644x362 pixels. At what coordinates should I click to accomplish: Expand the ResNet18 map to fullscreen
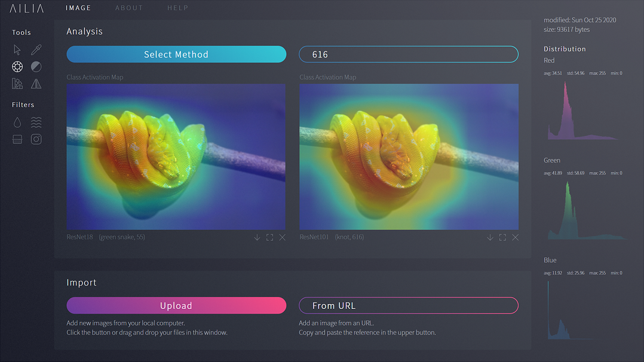click(269, 238)
